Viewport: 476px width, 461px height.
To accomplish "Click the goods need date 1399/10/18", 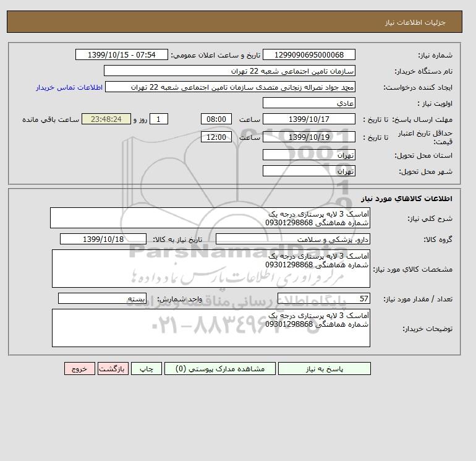I will point(103,239).
